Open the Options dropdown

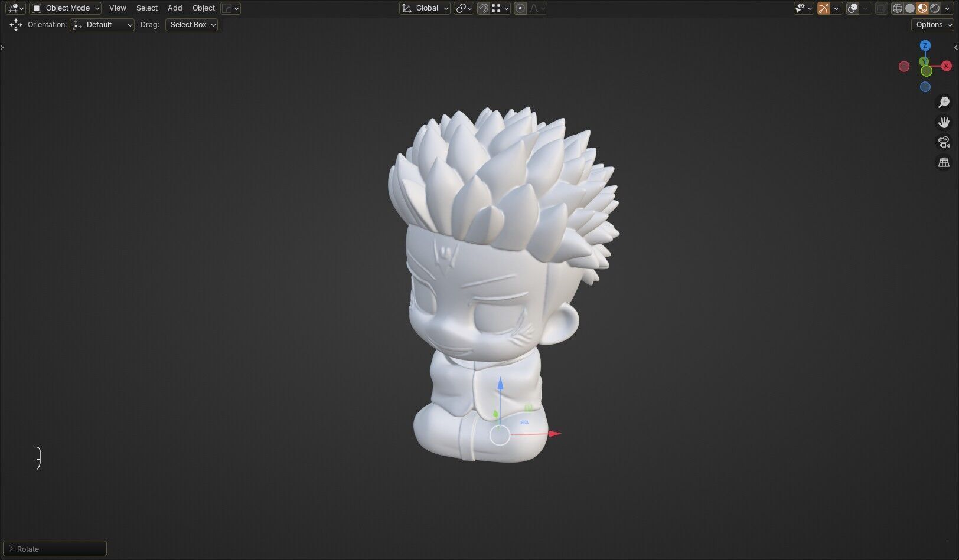(933, 25)
